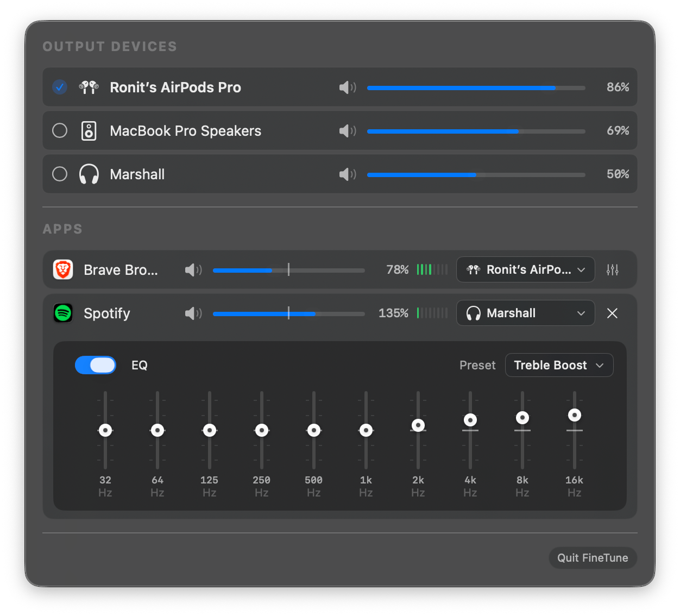Click the APPS heading

[62, 229]
